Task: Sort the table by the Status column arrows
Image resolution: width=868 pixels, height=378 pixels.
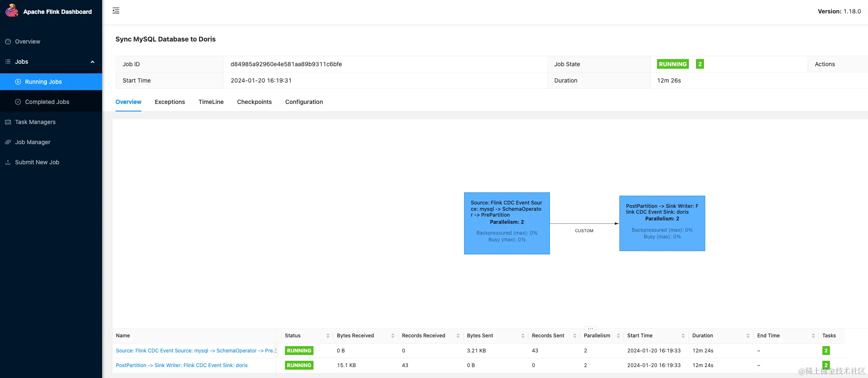Action: click(328, 336)
